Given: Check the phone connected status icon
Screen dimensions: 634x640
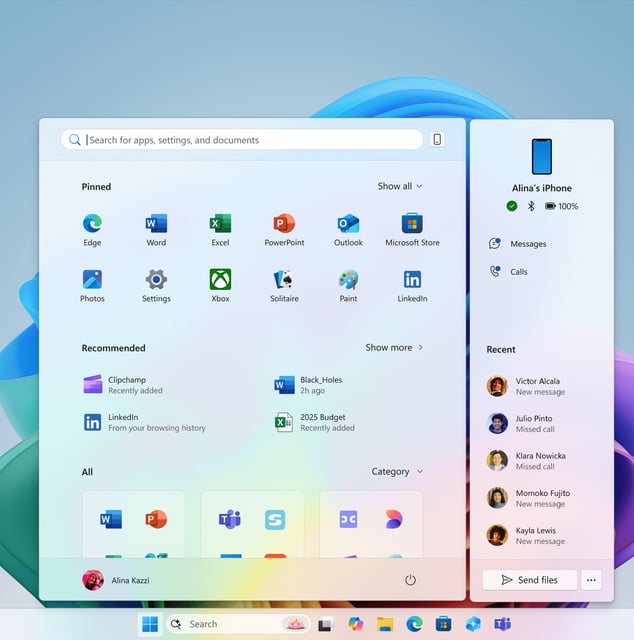Looking at the screenshot, I should (x=512, y=206).
